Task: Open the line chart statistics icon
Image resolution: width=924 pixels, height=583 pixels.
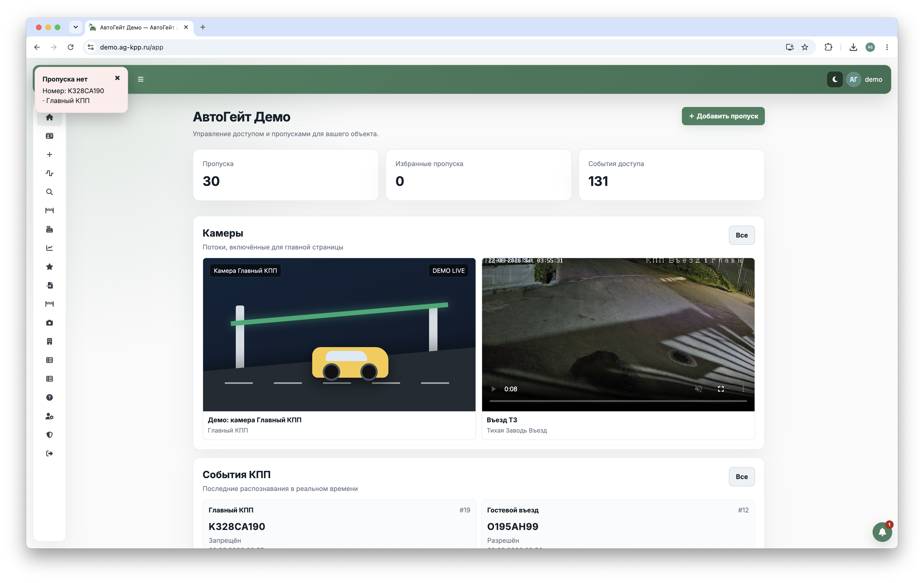Action: click(x=50, y=248)
